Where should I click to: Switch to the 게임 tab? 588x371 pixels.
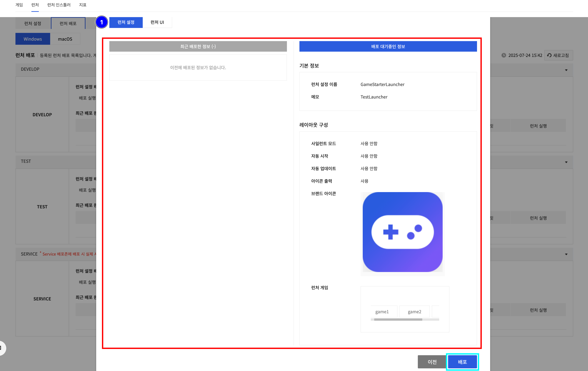click(x=19, y=5)
